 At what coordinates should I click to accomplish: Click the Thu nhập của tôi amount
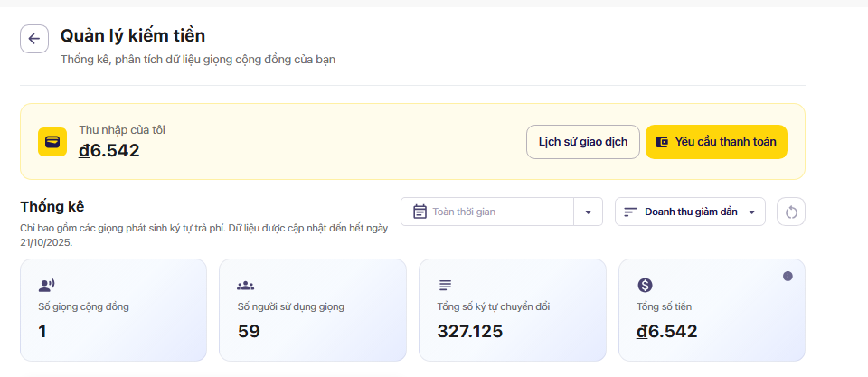point(109,151)
